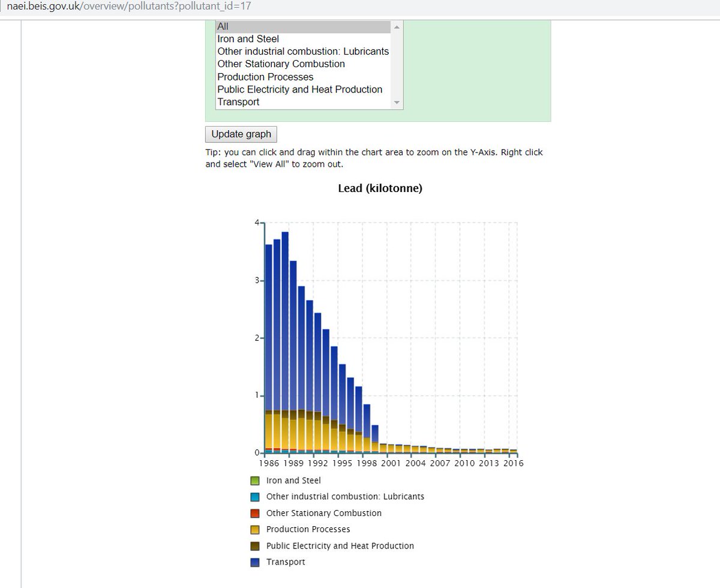Screen dimensions: 720x588
Task: Click the Update graph button
Action: click(241, 134)
